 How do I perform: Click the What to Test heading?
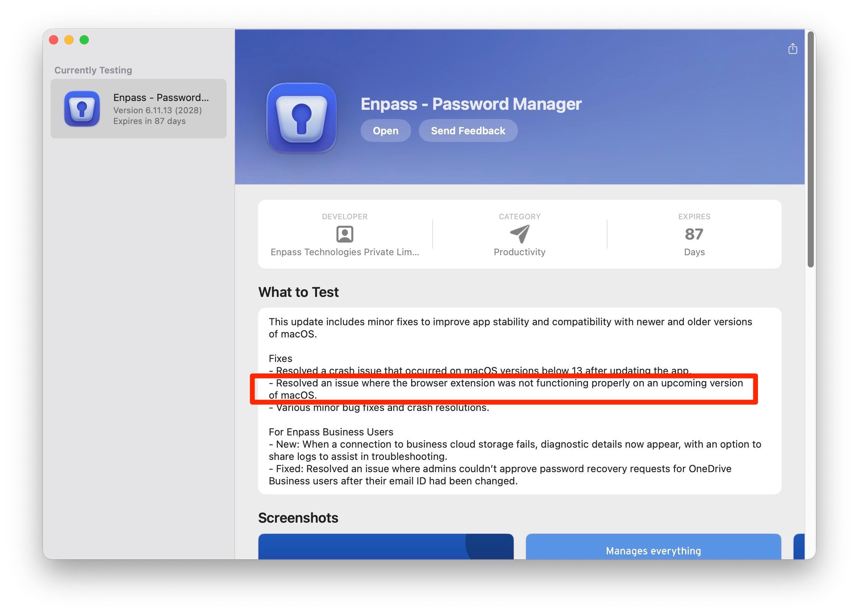tap(298, 292)
